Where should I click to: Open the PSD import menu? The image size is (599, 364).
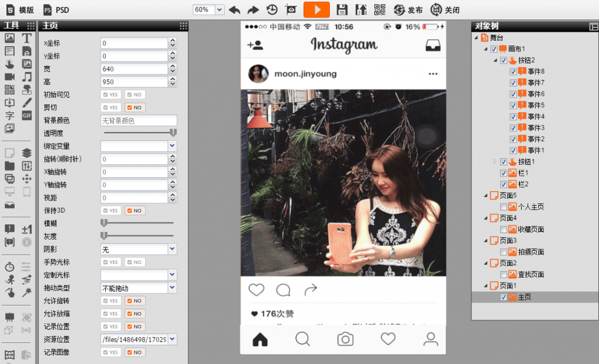click(x=56, y=10)
